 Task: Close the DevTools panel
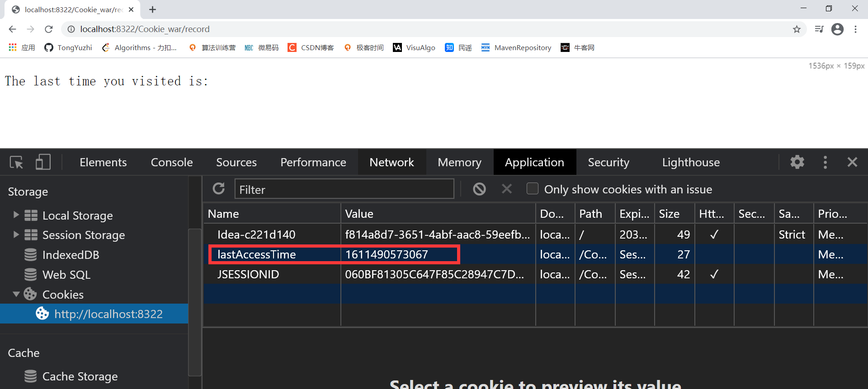(852, 162)
